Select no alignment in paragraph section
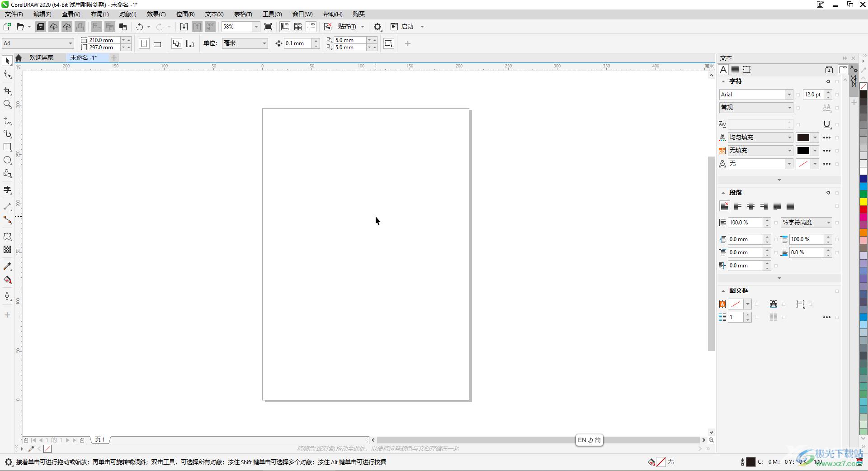Image resolution: width=868 pixels, height=471 pixels. (x=725, y=206)
